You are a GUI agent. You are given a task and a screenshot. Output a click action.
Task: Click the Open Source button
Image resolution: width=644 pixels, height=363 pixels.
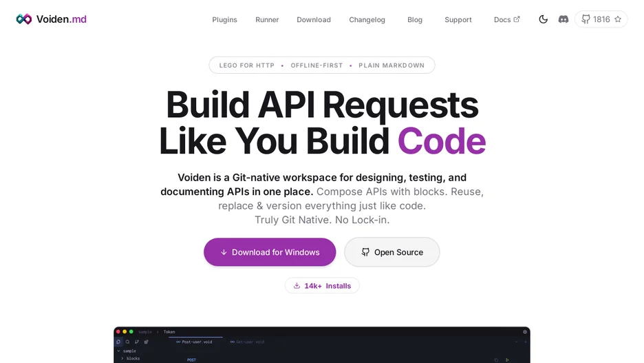tap(391, 252)
